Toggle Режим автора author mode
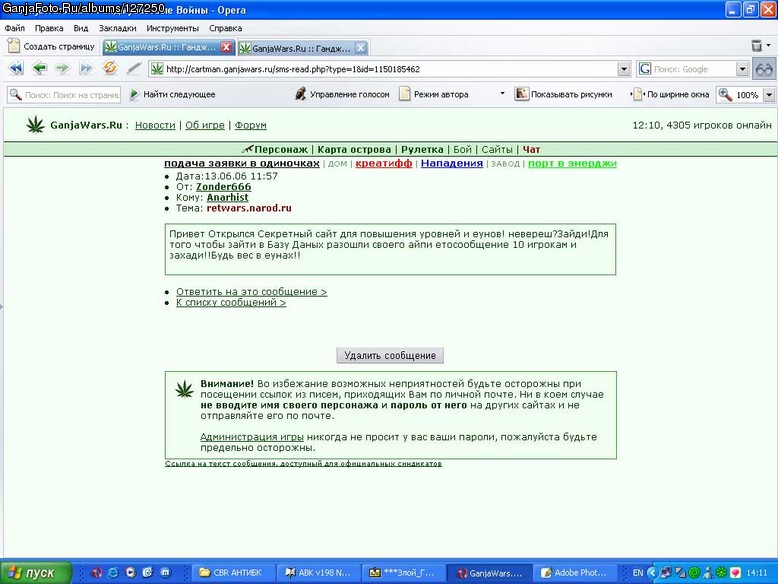 coord(434,94)
